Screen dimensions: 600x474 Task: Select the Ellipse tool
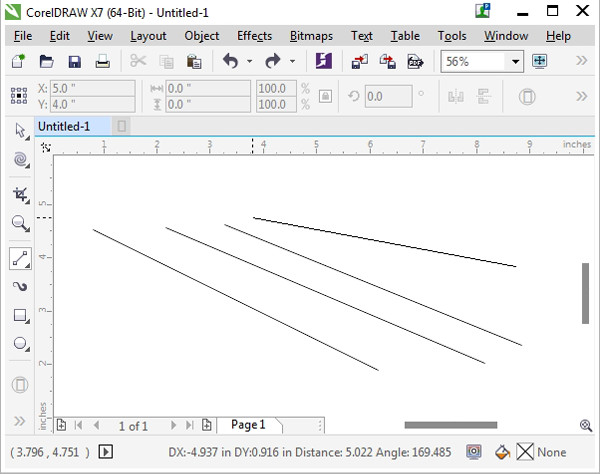tap(21, 344)
